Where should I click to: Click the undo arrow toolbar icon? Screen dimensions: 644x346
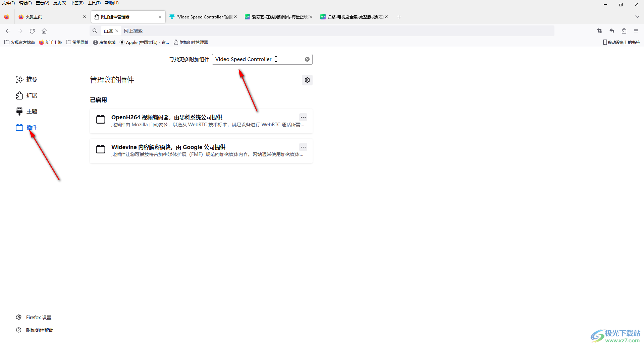612,31
